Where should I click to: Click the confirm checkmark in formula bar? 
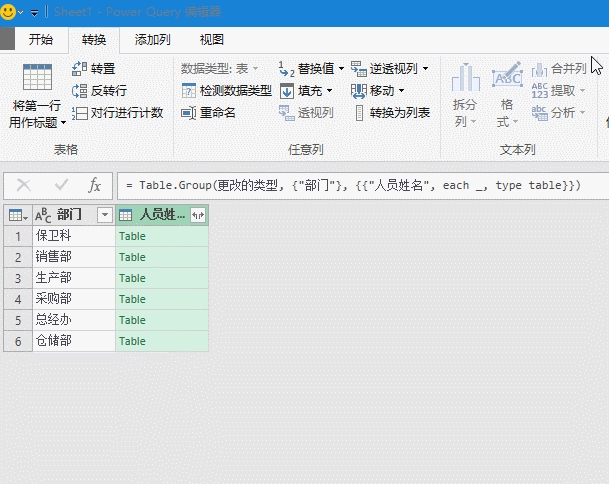pos(61,185)
